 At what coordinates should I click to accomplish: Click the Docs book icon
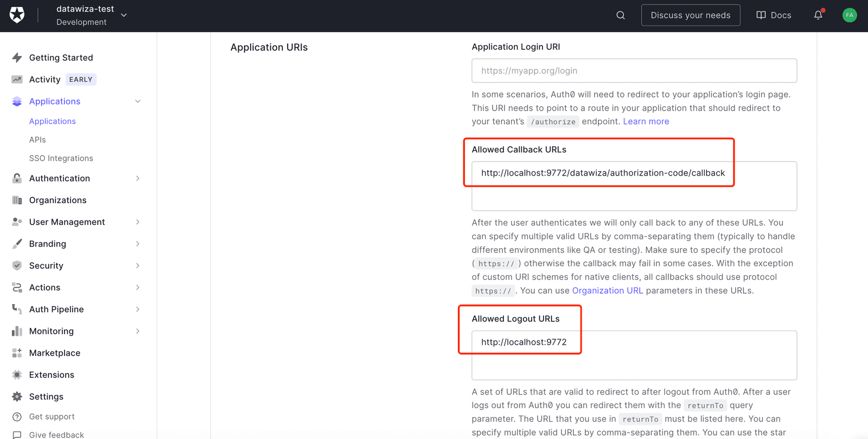pyautogui.click(x=761, y=15)
